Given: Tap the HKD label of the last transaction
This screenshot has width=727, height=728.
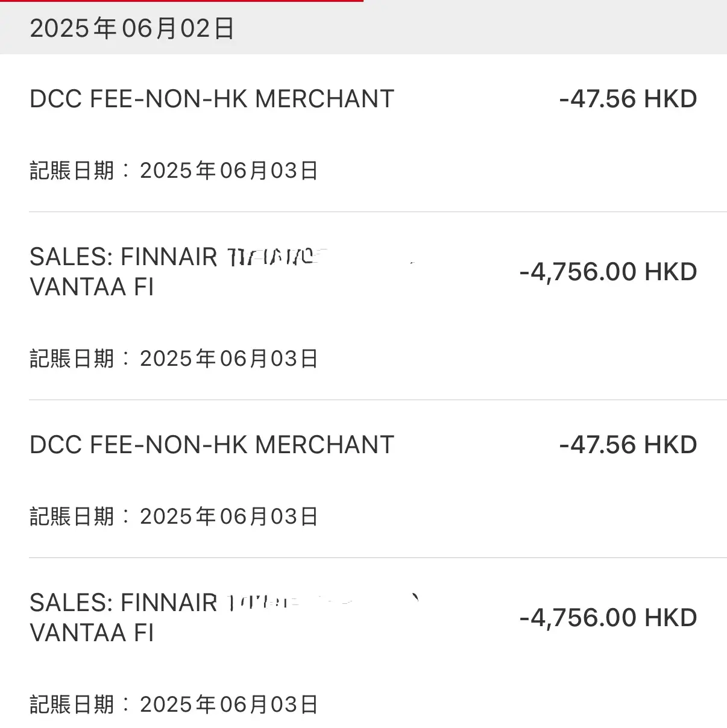Looking at the screenshot, I should [671, 618].
